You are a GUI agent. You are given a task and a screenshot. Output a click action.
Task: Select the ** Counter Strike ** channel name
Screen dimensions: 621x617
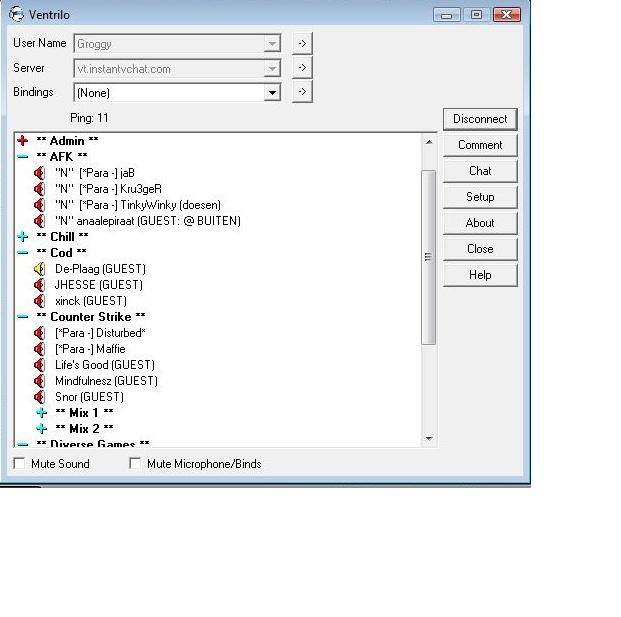pos(91,317)
